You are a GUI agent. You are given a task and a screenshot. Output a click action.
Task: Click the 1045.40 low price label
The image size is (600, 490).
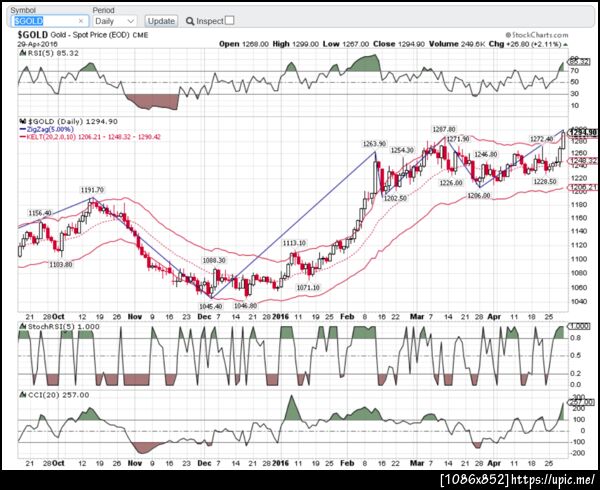coord(210,306)
